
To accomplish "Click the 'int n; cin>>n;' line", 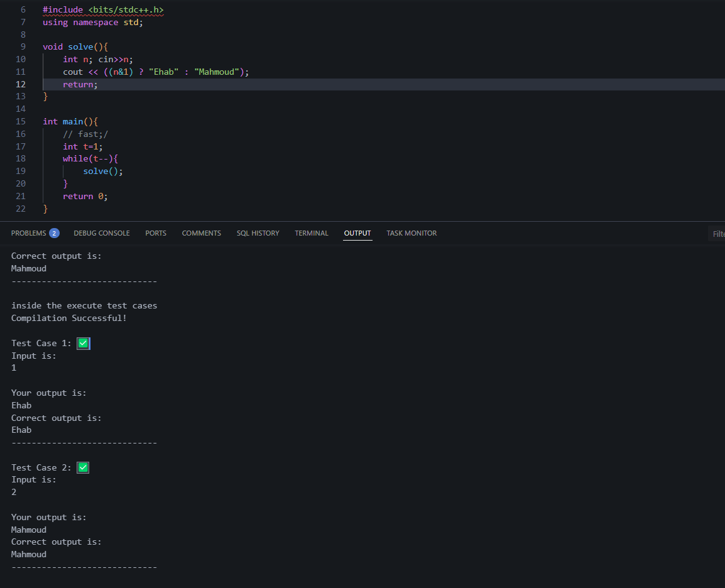I will [98, 60].
